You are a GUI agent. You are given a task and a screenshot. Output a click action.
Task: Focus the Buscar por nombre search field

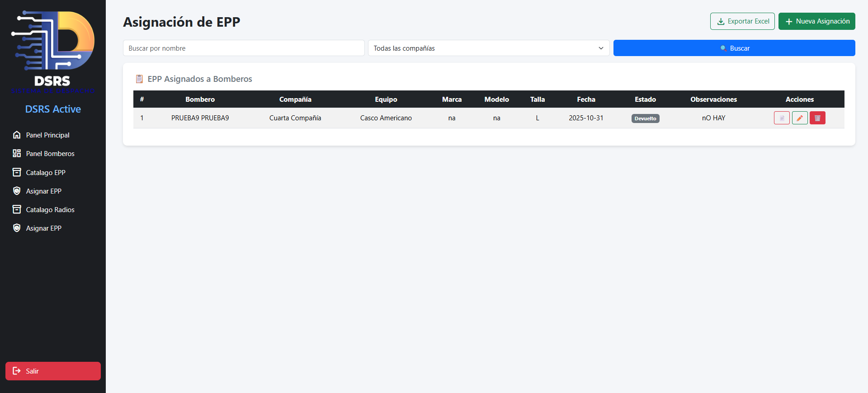(243, 48)
